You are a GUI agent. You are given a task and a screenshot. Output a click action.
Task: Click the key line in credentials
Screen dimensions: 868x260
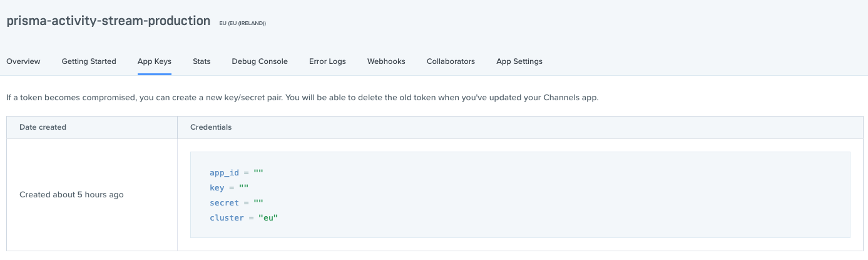229,187
